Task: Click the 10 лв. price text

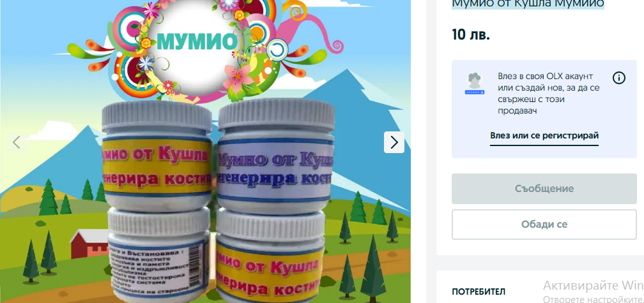Action: 471,35
